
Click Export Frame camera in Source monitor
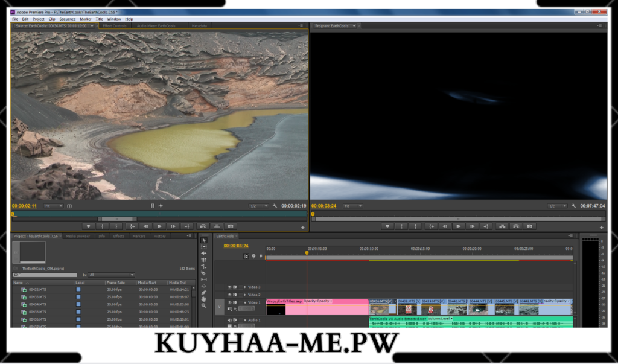pyautogui.click(x=231, y=226)
